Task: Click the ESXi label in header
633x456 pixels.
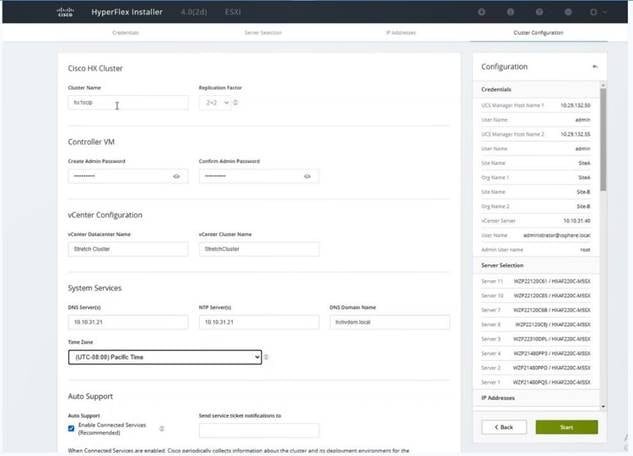Action: [233, 12]
